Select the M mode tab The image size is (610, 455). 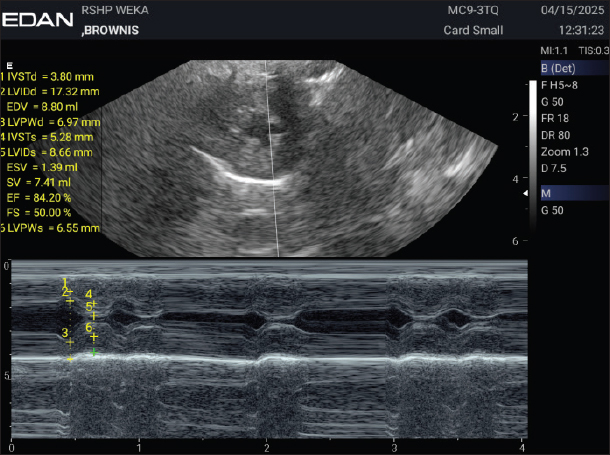pyautogui.click(x=573, y=192)
